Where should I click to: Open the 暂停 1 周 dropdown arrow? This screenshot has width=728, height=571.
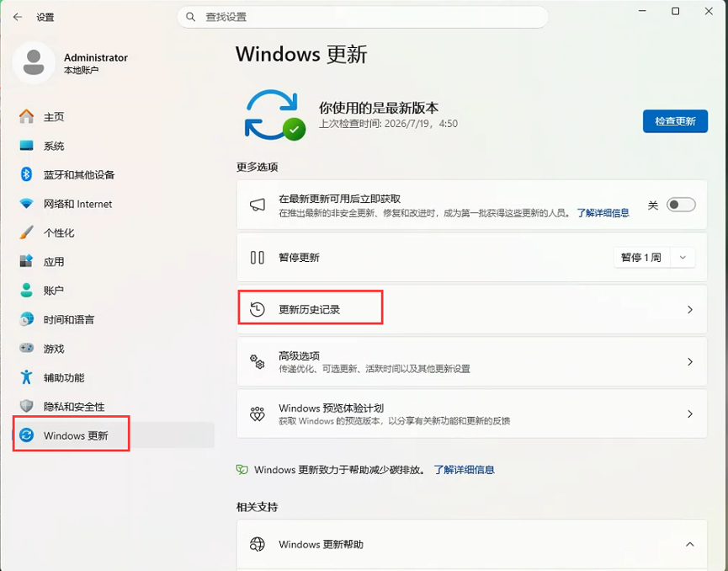coord(683,258)
